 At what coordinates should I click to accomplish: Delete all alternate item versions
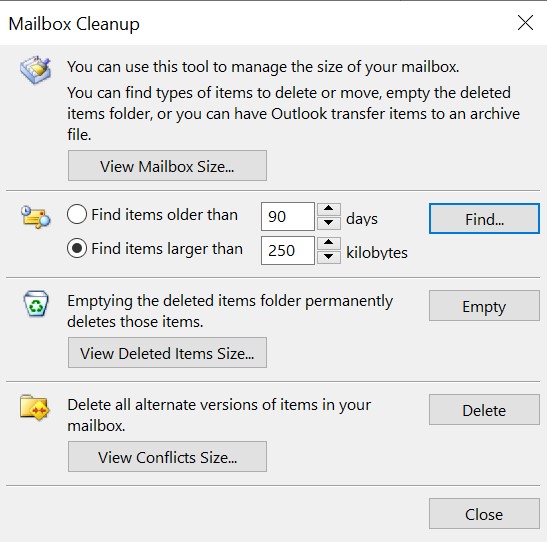(484, 409)
